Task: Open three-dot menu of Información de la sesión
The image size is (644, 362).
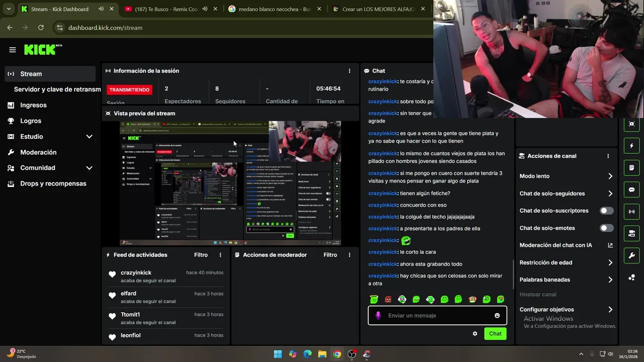Action: (x=350, y=71)
